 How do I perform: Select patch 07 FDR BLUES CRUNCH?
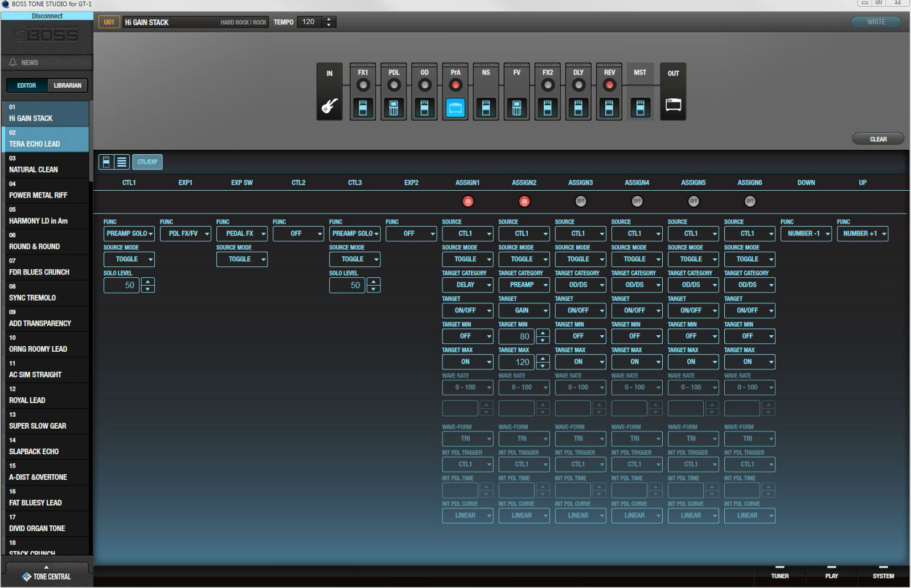click(46, 267)
